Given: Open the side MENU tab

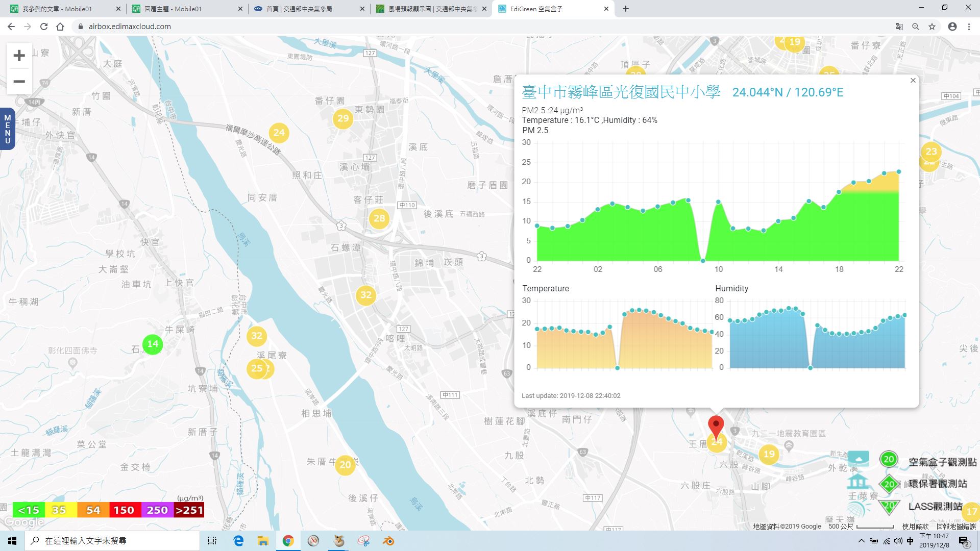Looking at the screenshot, I should (7, 129).
